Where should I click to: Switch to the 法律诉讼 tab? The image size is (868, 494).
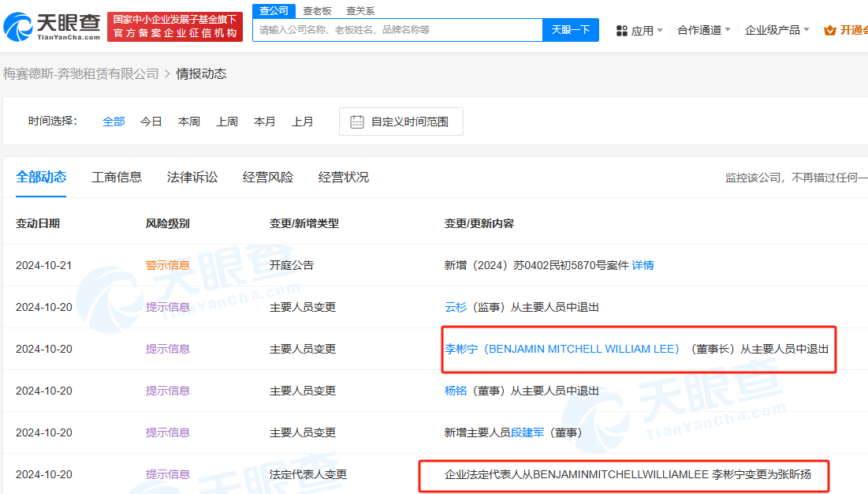192,178
